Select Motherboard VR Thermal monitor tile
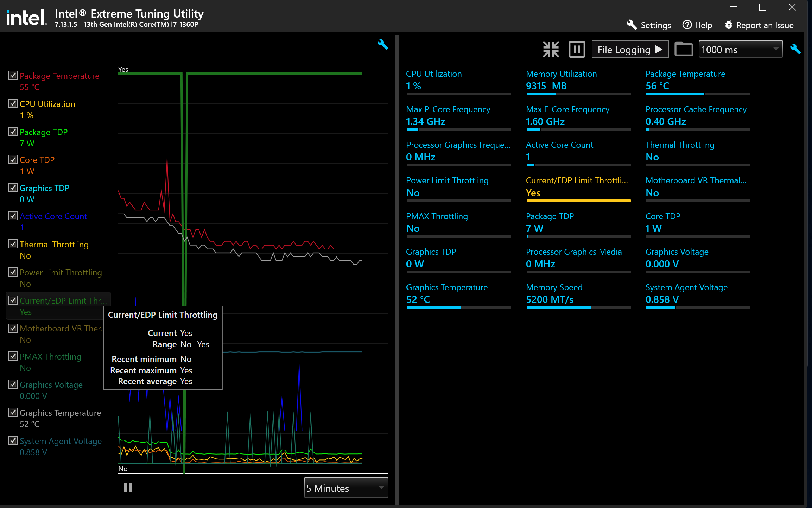This screenshot has width=812, height=508. (x=698, y=189)
